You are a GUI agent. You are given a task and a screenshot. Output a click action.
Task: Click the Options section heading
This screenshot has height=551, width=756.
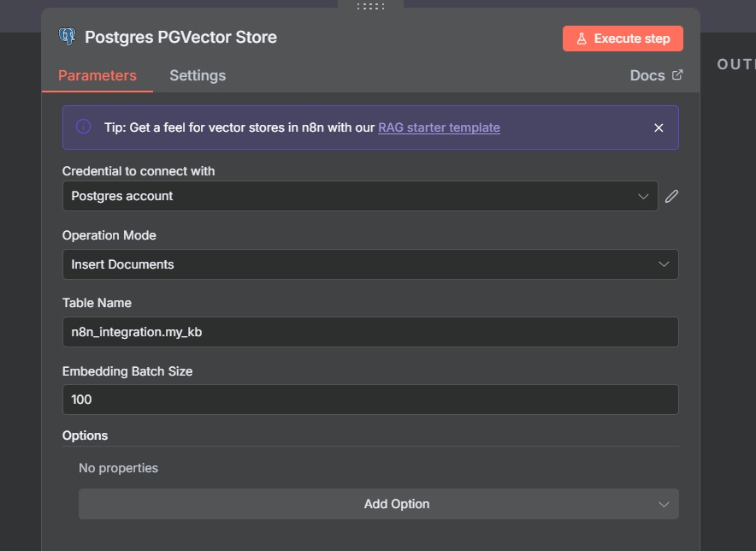[85, 435]
